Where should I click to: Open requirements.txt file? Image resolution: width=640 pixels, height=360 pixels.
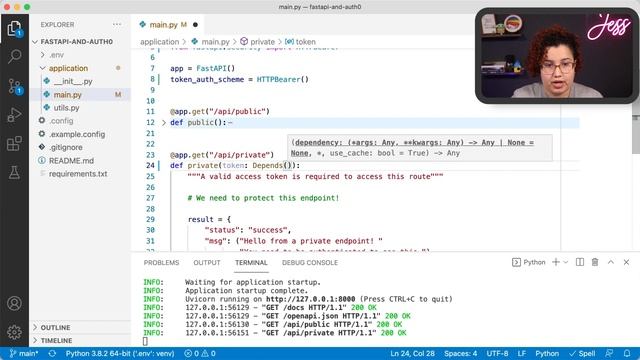click(x=78, y=174)
